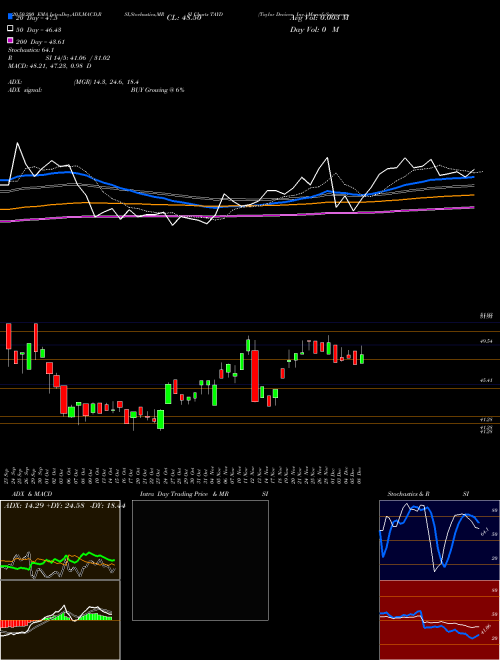Image resolution: width=500 pixels, height=660 pixels.
Task: Select the '200 Day = 48.61' legend text
Action: coord(40,42)
